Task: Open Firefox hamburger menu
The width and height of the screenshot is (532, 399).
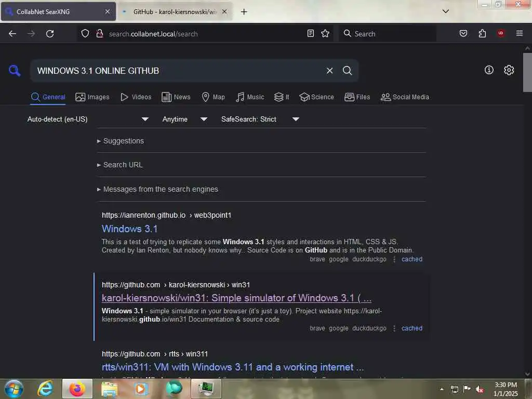Action: [x=519, y=33]
